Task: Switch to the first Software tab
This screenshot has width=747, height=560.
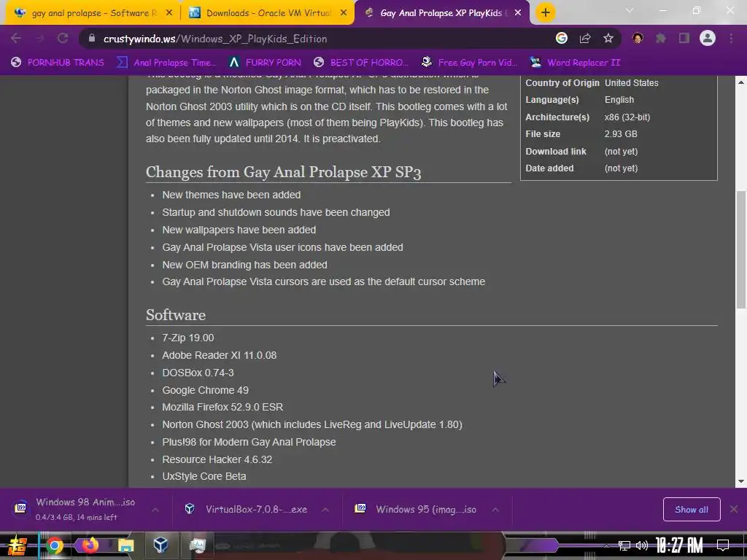Action: pyautogui.click(x=93, y=13)
